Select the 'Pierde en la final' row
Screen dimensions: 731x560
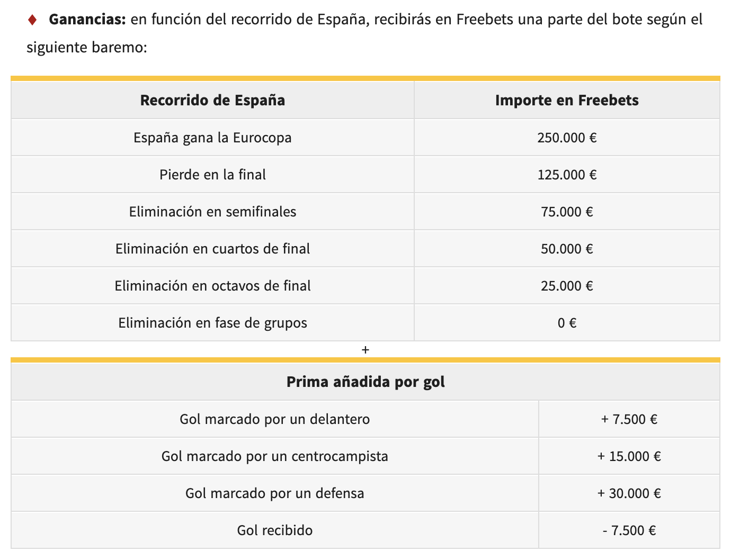click(x=365, y=175)
